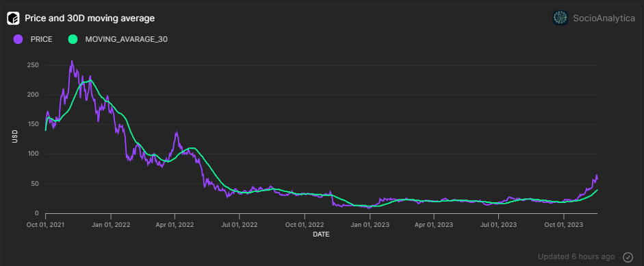The height and width of the screenshot is (266, 644).
Task: Click the 'Updated 6 hours ago' text
Action: 576,256
